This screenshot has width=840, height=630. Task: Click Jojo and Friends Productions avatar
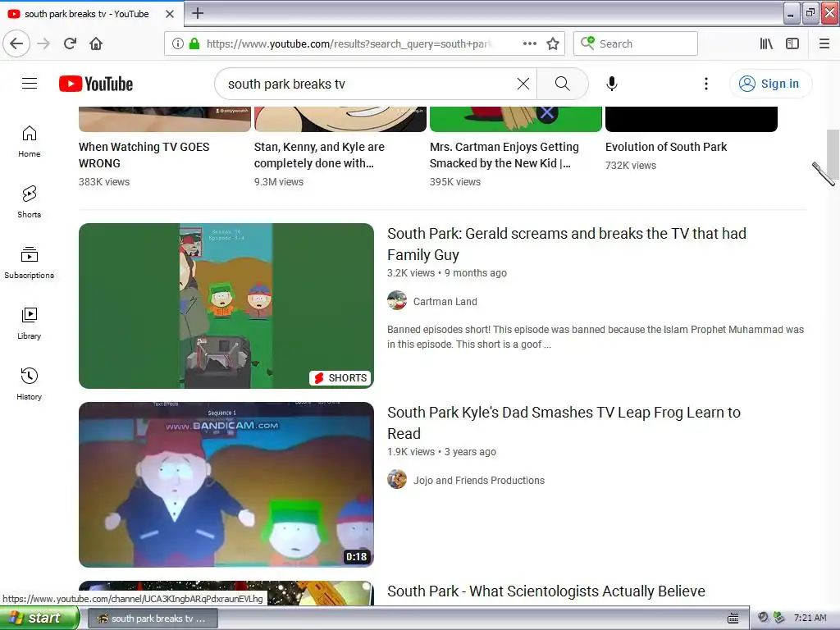397,479
